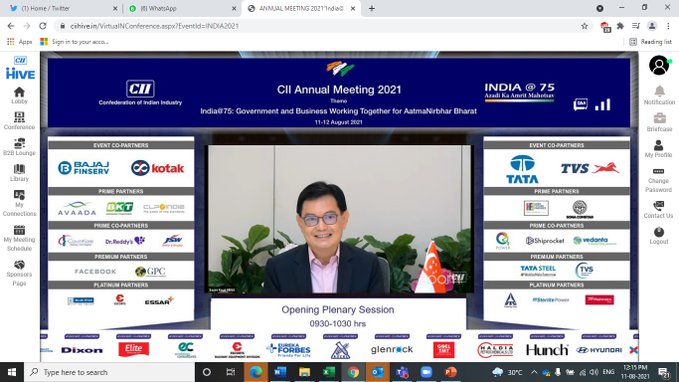Viewport: 679px width, 382px height.
Task: Open the Briefcase icon
Action: pos(659,118)
